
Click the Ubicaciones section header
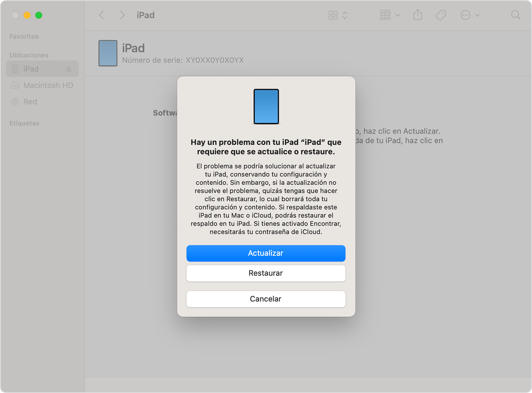point(28,55)
